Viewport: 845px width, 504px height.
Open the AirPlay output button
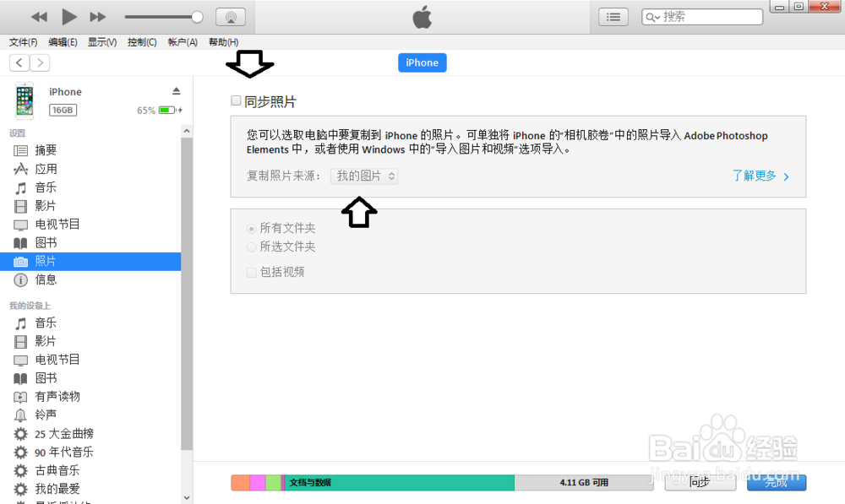(231, 17)
